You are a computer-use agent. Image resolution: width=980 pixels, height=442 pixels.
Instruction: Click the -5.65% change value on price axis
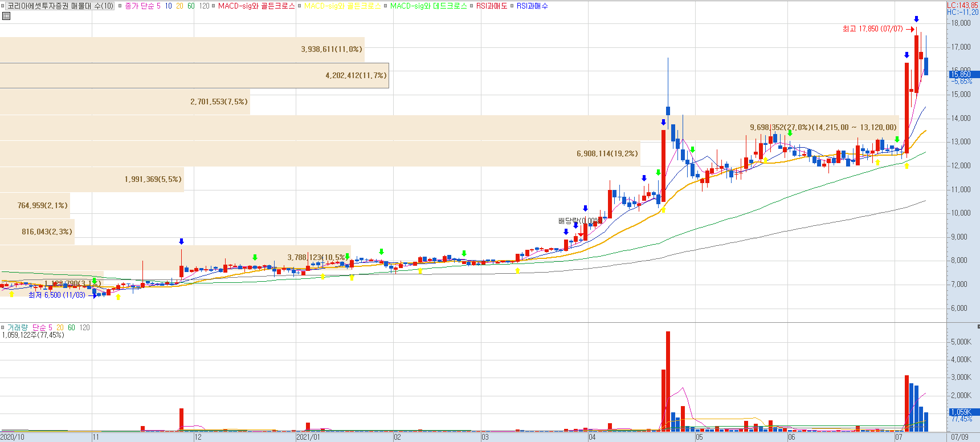pos(961,82)
